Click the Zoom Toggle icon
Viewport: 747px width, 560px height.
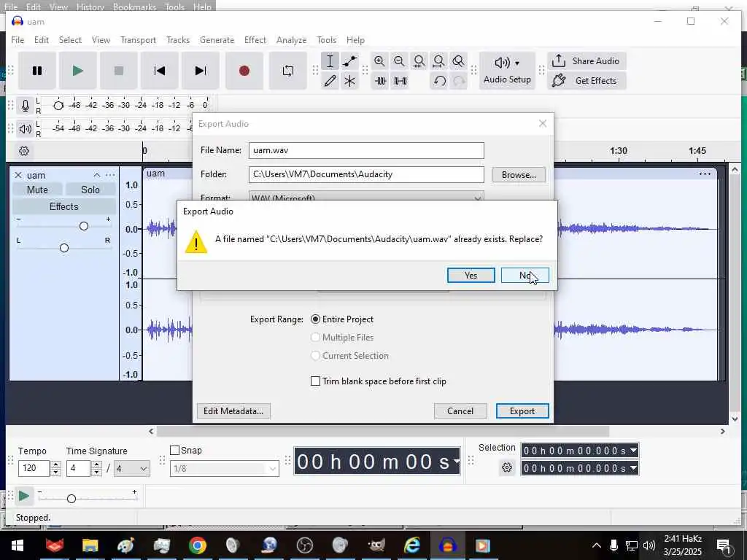tap(458, 61)
